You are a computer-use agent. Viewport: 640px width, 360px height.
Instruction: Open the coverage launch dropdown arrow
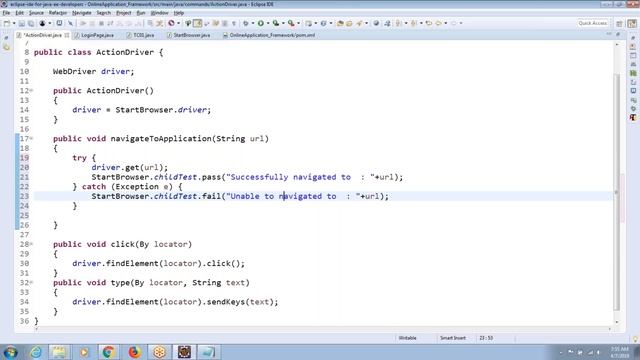pyautogui.click(x=283, y=23)
